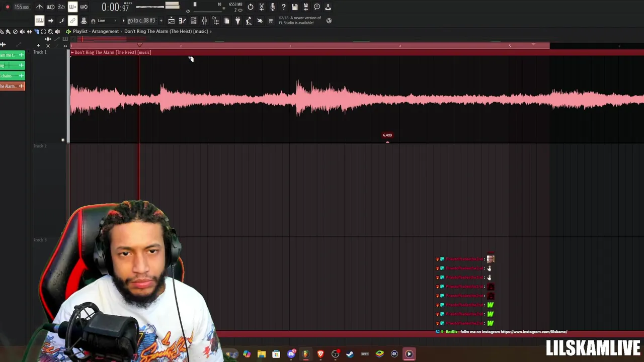Click the save new version icon
This screenshot has width=644, height=362.
(x=306, y=7)
